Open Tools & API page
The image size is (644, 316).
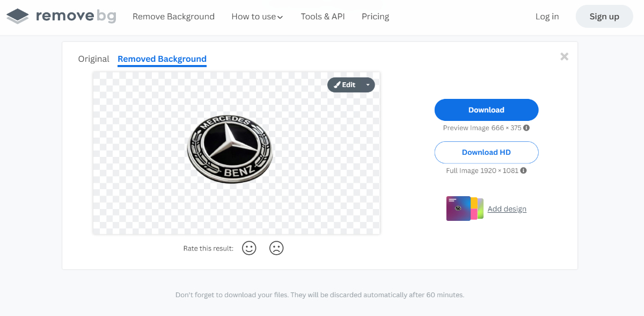(x=323, y=17)
